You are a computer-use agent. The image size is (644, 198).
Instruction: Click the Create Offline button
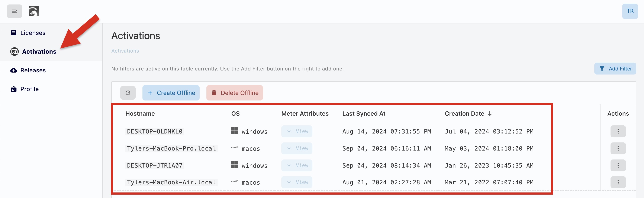[171, 93]
